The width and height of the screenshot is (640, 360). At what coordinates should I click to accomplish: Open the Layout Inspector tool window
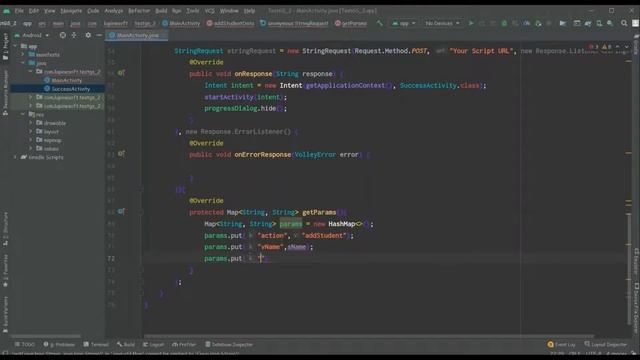(605, 344)
